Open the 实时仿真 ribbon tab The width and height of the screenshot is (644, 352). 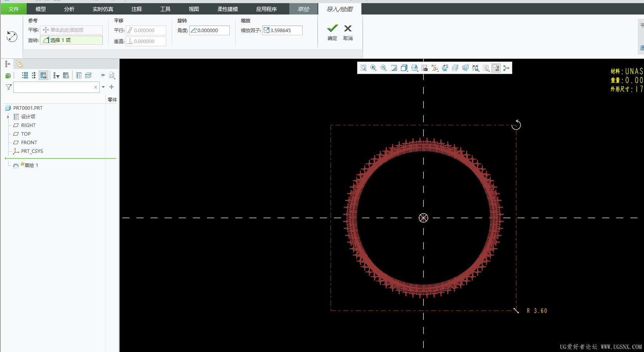coord(103,9)
